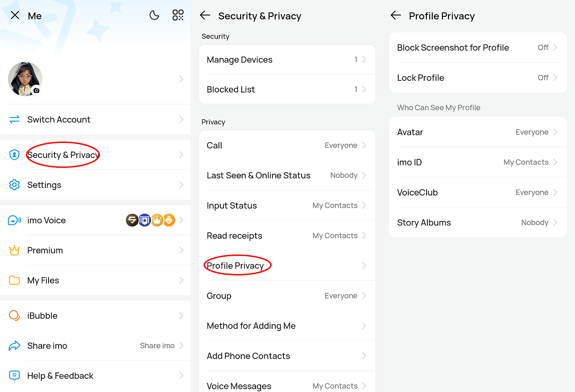Toggle dark mode with the moon icon
The height and width of the screenshot is (392, 575).
click(x=154, y=15)
